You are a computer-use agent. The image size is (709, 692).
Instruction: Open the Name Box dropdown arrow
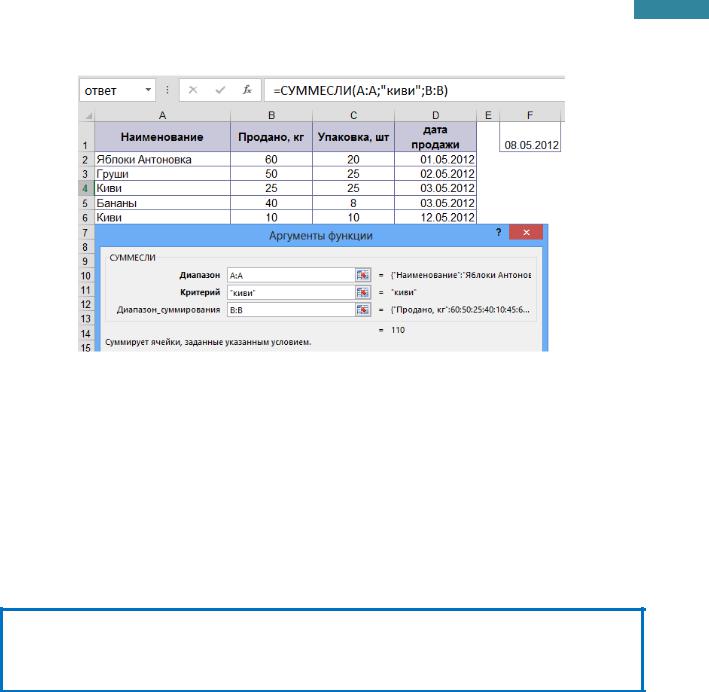pyautogui.click(x=148, y=90)
